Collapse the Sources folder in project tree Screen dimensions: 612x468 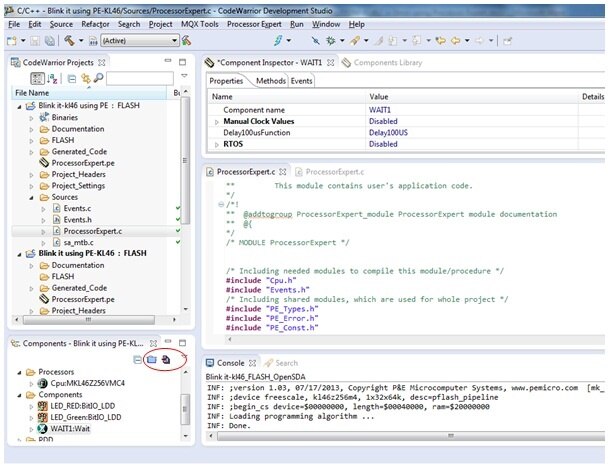[30, 197]
